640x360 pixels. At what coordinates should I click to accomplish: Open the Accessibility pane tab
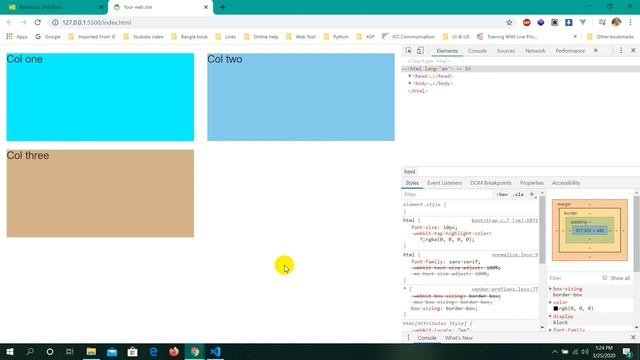(566, 183)
